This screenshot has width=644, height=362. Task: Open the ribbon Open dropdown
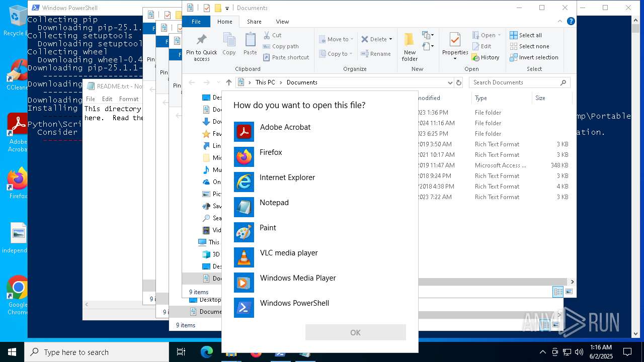point(487,35)
